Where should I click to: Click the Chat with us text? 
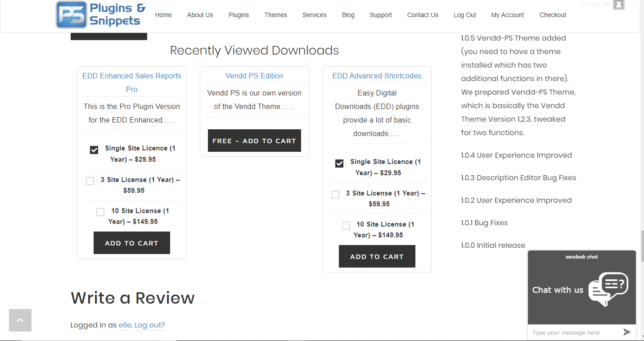(x=558, y=290)
